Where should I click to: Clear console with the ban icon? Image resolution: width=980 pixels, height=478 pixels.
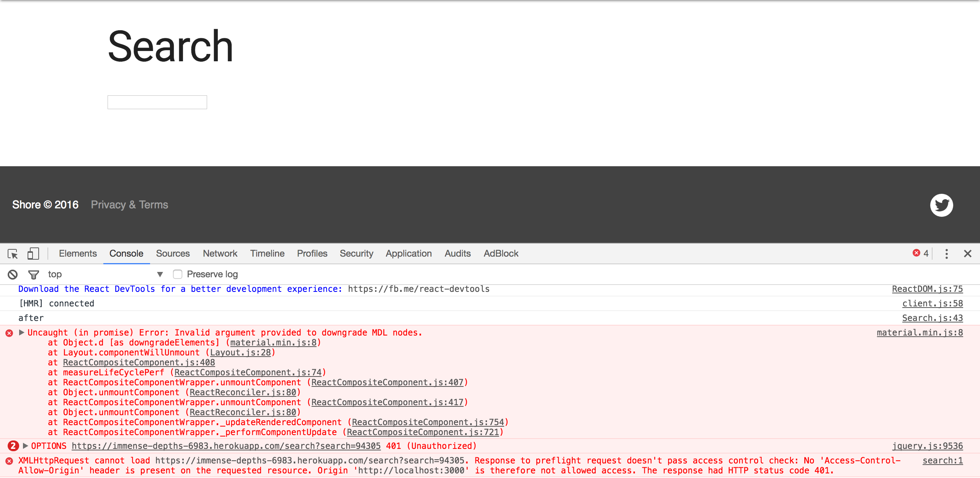click(13, 274)
